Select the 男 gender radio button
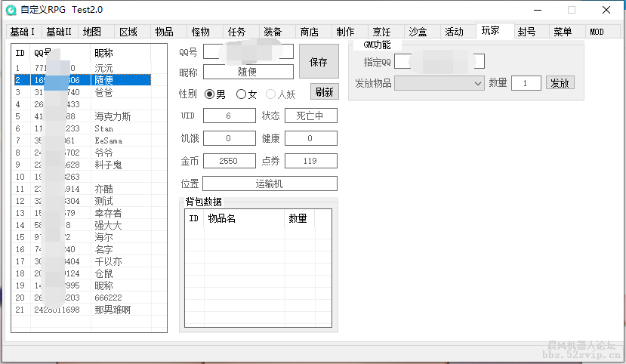Image resolution: width=626 pixels, height=364 pixels. point(210,94)
